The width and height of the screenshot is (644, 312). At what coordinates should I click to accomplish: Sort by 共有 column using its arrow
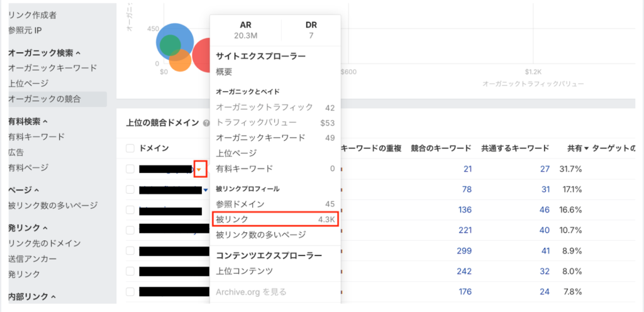pyautogui.click(x=587, y=148)
